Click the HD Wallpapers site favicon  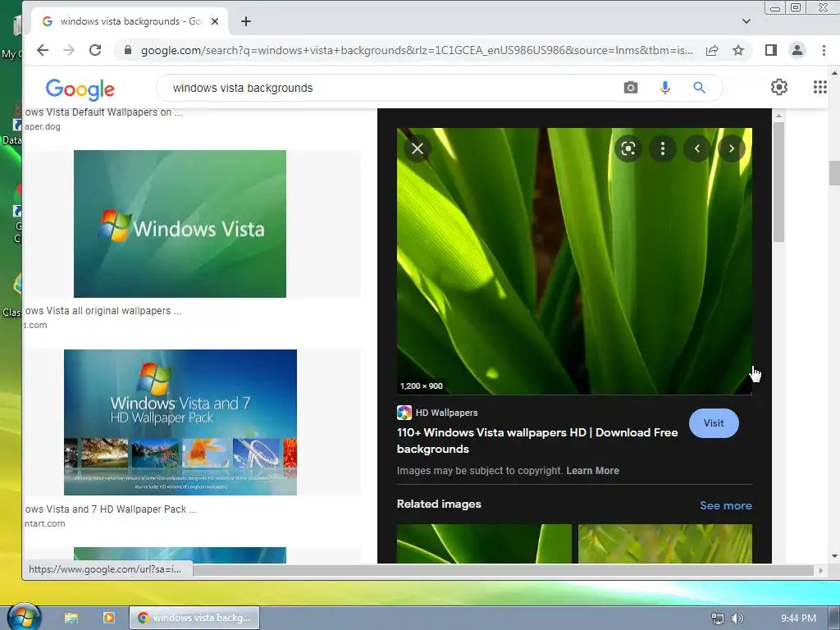point(404,413)
